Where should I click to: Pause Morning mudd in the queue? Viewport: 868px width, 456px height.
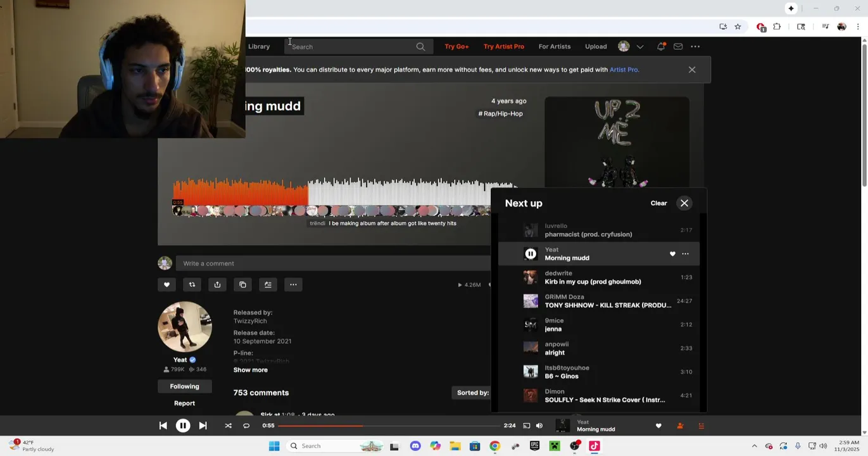pos(531,254)
